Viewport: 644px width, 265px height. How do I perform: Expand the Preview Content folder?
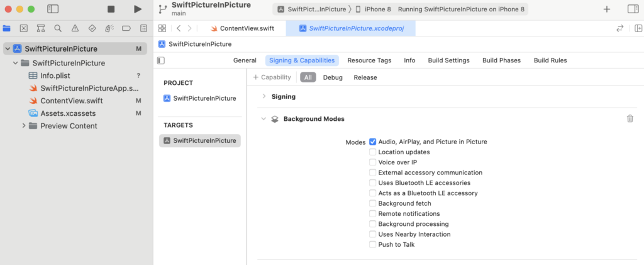[24, 126]
